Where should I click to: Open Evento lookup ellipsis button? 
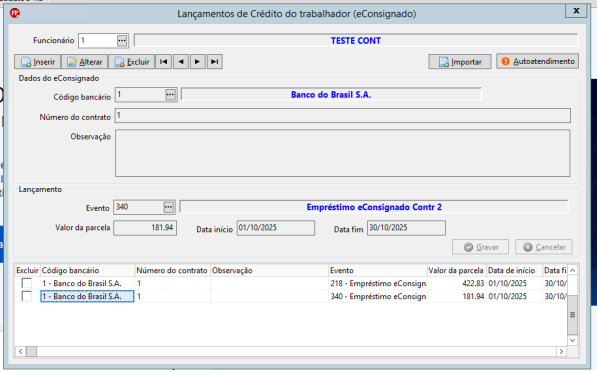point(168,207)
